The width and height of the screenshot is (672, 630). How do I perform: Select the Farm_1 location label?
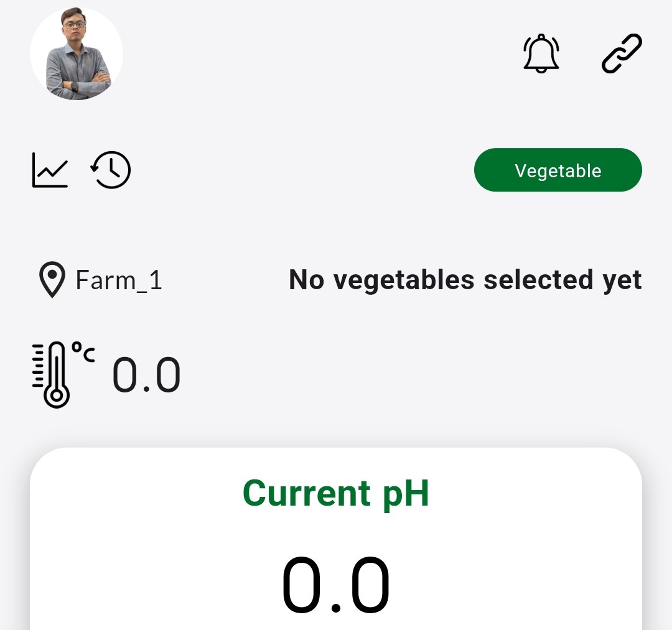coord(119,280)
